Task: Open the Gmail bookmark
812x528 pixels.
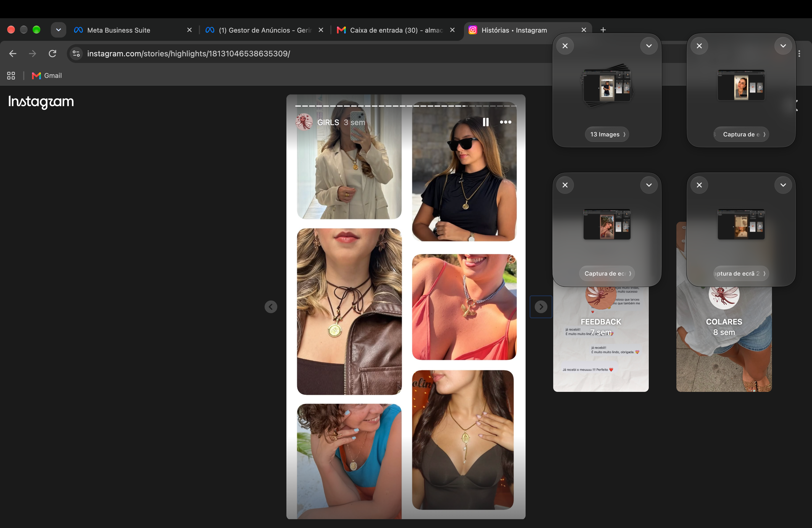Action: pos(47,76)
